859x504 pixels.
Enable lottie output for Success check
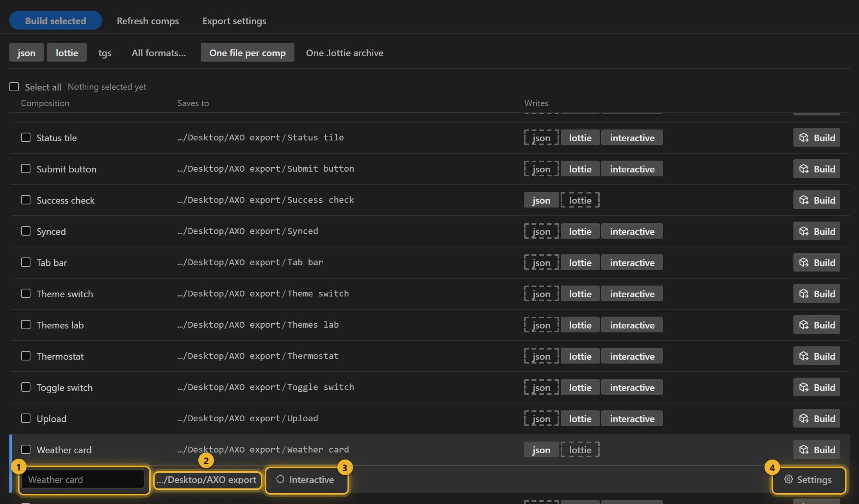(580, 200)
